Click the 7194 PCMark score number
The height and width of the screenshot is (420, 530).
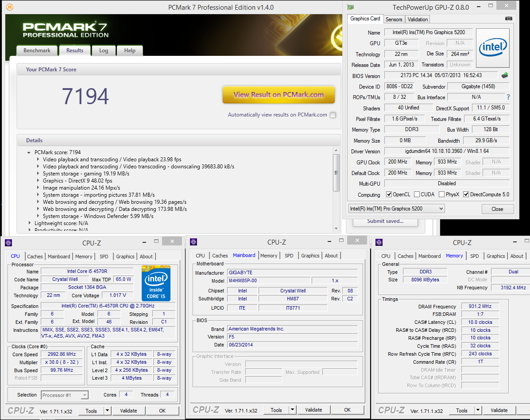pyautogui.click(x=85, y=97)
